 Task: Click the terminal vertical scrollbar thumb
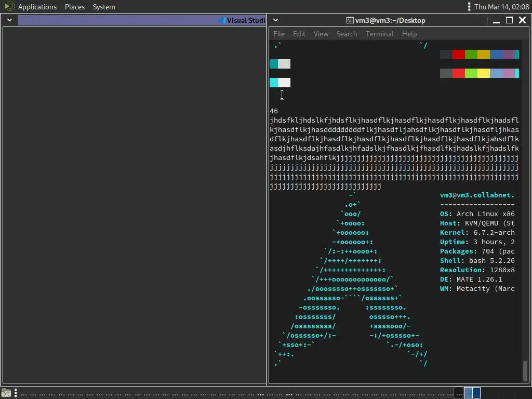525,370
